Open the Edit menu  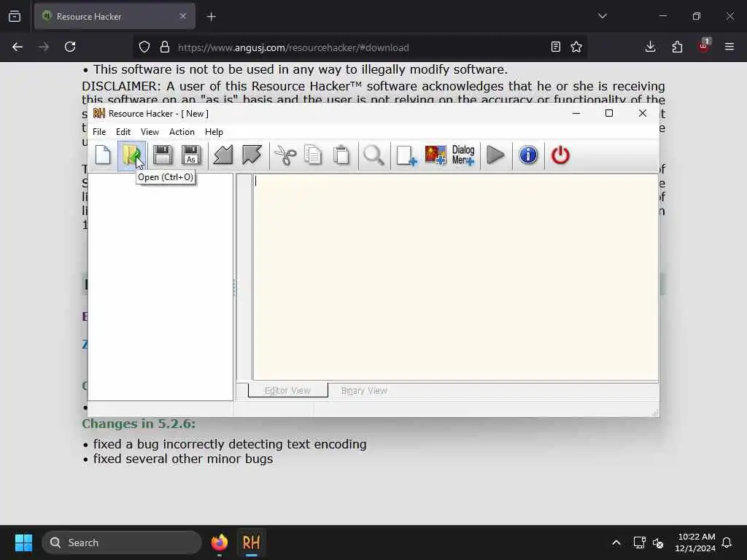pyautogui.click(x=123, y=132)
